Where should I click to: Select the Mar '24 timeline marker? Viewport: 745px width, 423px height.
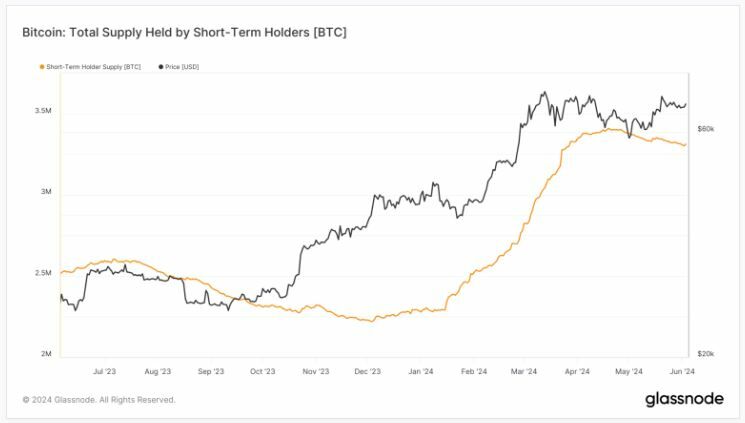pyautogui.click(x=526, y=370)
